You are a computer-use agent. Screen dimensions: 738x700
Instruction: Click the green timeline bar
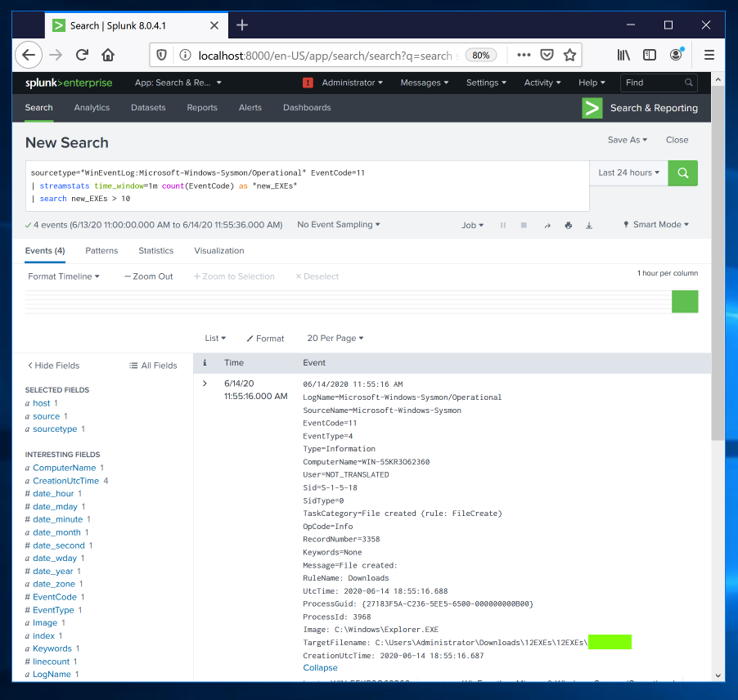click(685, 302)
